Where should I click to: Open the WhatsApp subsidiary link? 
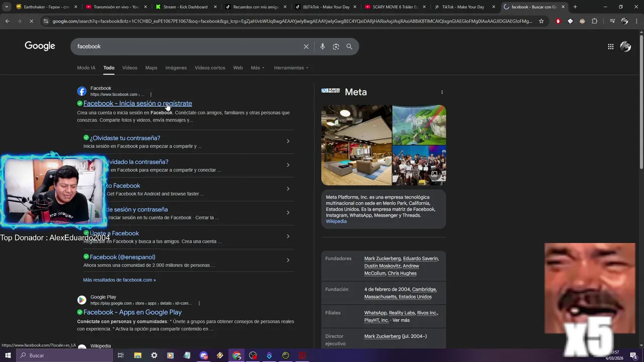coord(375,313)
